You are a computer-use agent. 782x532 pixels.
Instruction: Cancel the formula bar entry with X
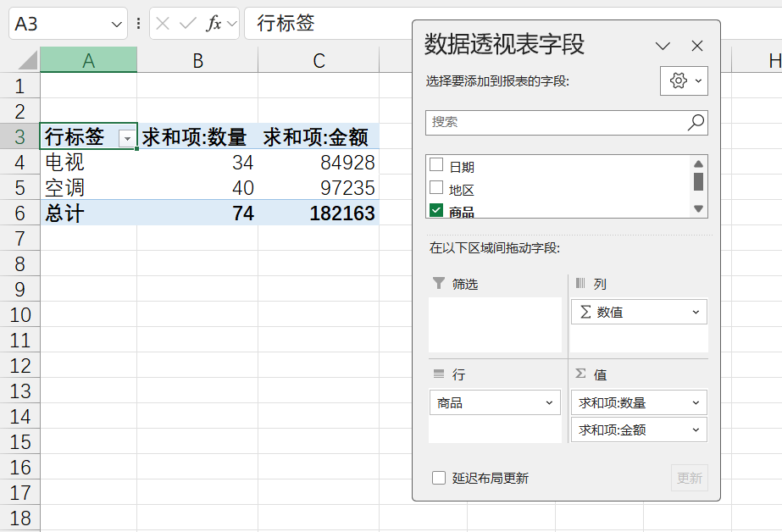pyautogui.click(x=163, y=23)
